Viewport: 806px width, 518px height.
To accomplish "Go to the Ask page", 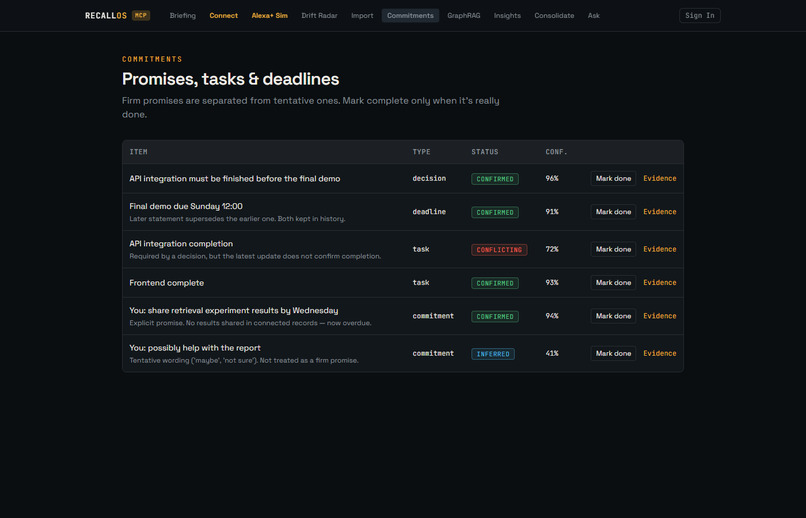I will (x=594, y=15).
